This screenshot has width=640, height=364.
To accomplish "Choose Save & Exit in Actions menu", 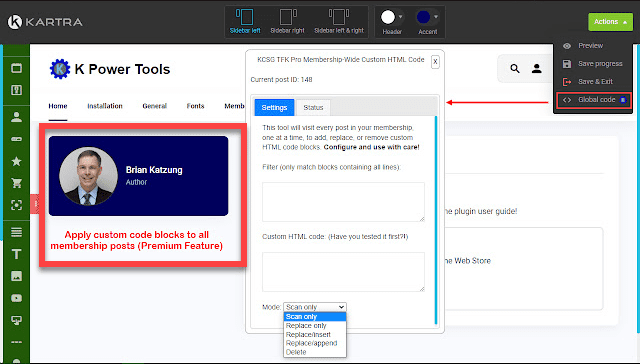I will pos(588,82).
